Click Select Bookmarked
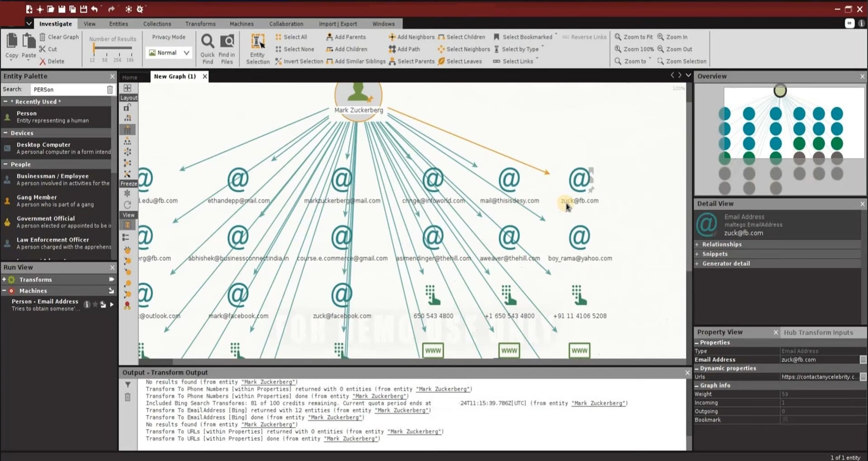This screenshot has height=461, width=868. coord(523,37)
